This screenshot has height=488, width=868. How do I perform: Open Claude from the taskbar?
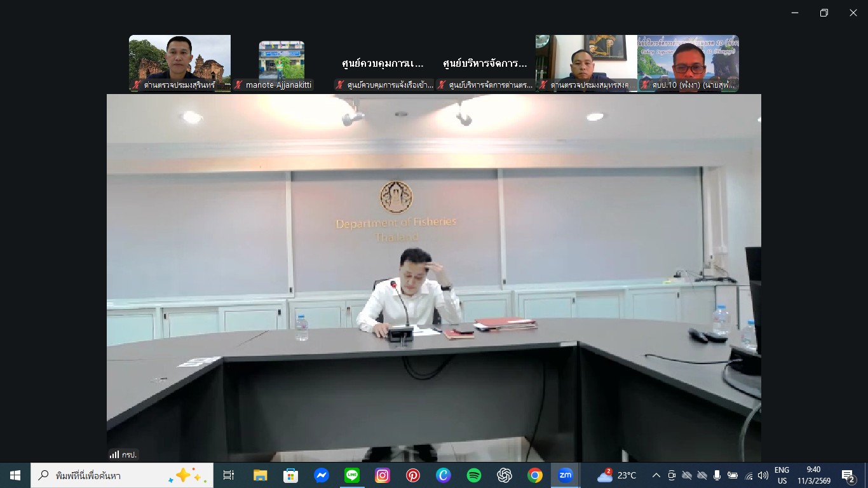444,475
